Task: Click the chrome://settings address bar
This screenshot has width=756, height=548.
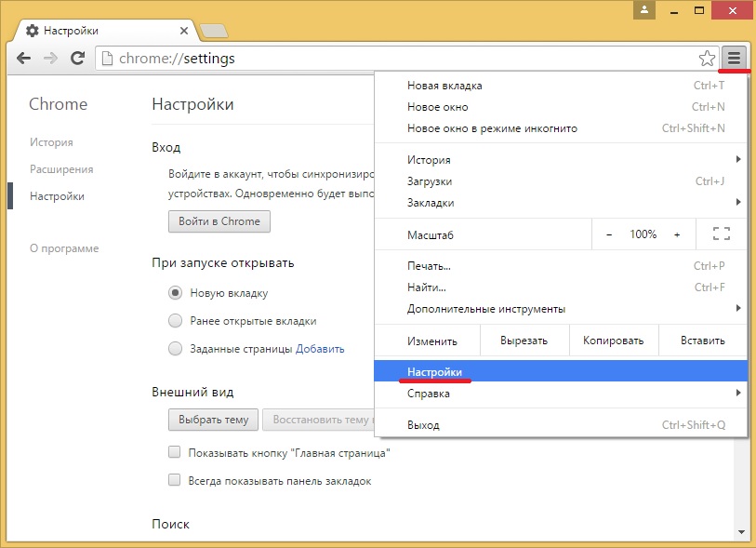Action: point(405,59)
